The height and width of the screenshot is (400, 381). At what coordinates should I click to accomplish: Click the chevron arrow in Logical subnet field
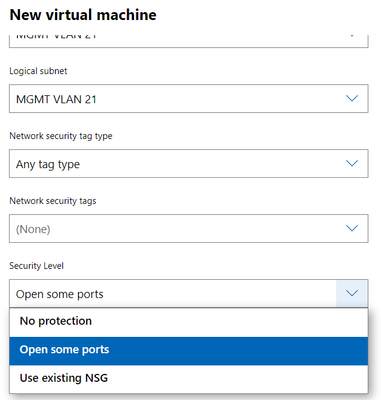tap(352, 98)
